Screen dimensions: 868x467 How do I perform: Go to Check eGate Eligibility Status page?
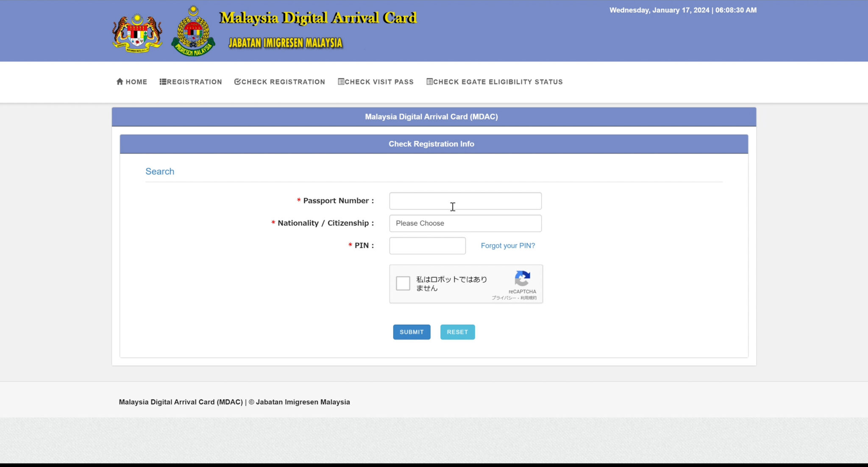click(x=494, y=81)
